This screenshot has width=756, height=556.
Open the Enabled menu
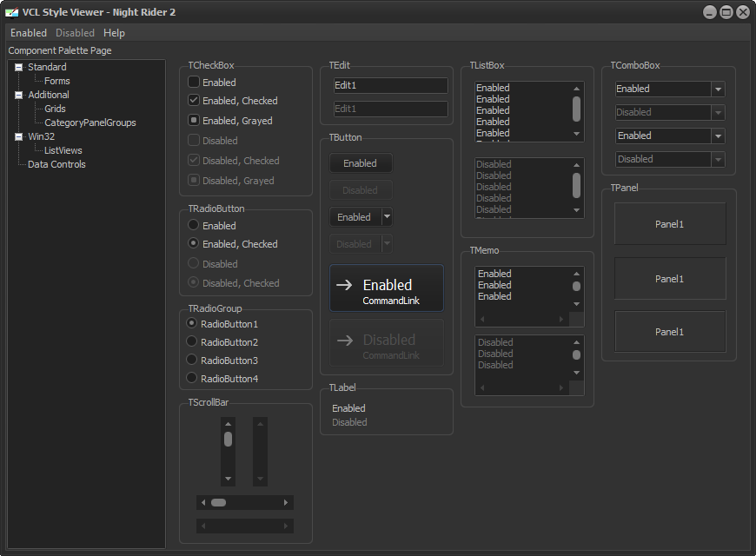(29, 33)
